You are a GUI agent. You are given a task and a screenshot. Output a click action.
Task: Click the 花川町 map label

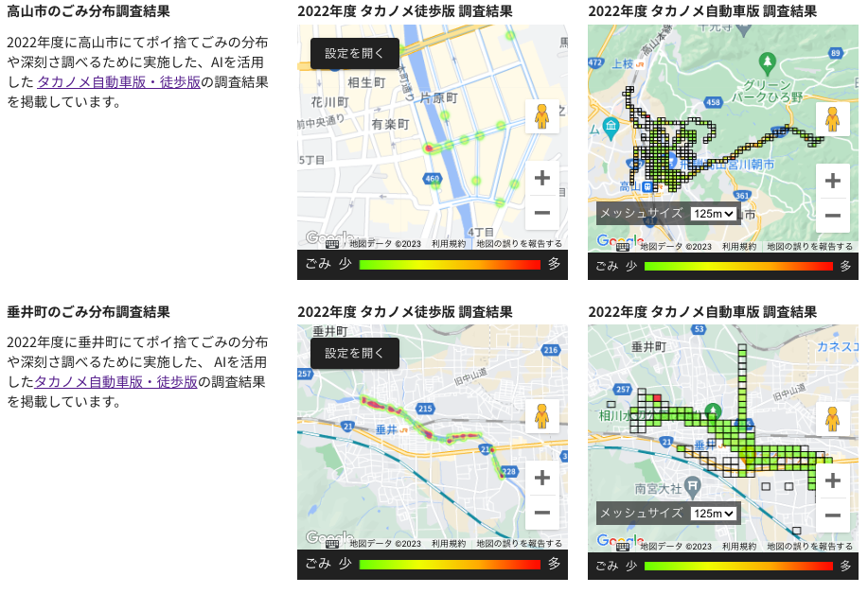330,102
